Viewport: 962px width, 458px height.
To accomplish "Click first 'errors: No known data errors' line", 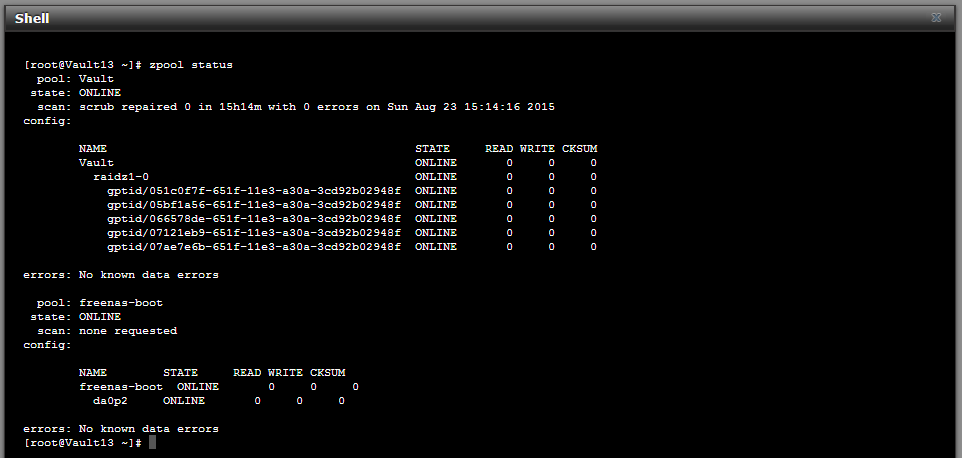I will [121, 275].
